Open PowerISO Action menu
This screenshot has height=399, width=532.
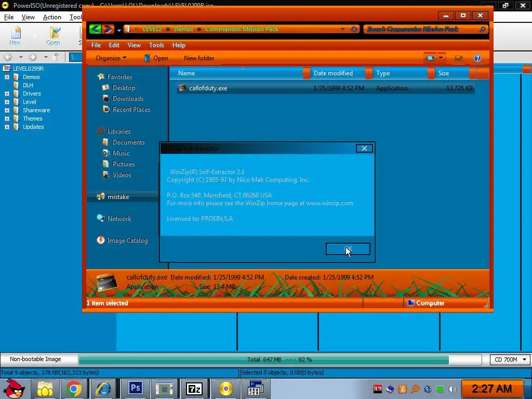click(52, 17)
